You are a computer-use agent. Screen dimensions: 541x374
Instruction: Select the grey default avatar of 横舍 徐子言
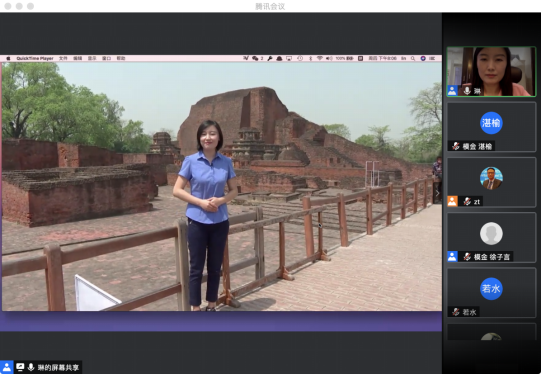coord(491,234)
